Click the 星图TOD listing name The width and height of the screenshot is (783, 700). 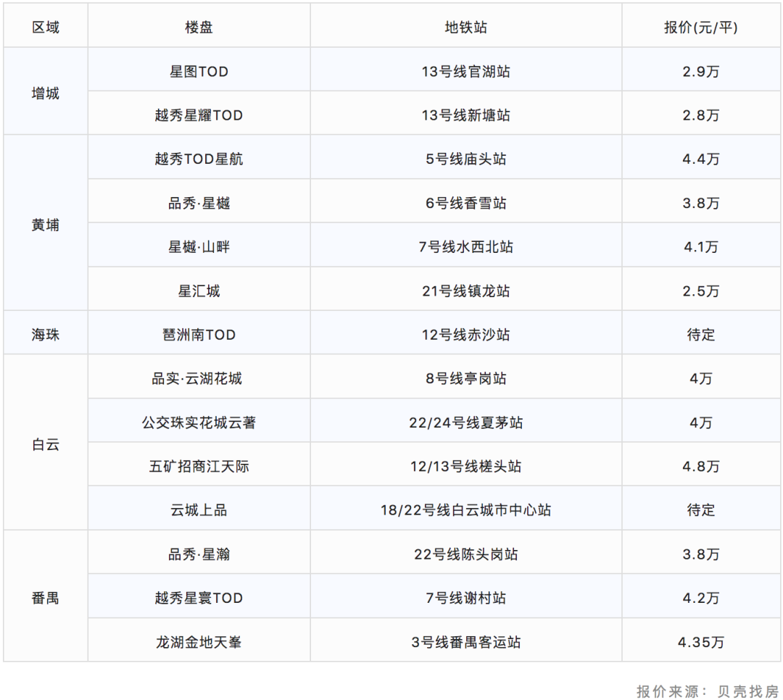coord(199,70)
